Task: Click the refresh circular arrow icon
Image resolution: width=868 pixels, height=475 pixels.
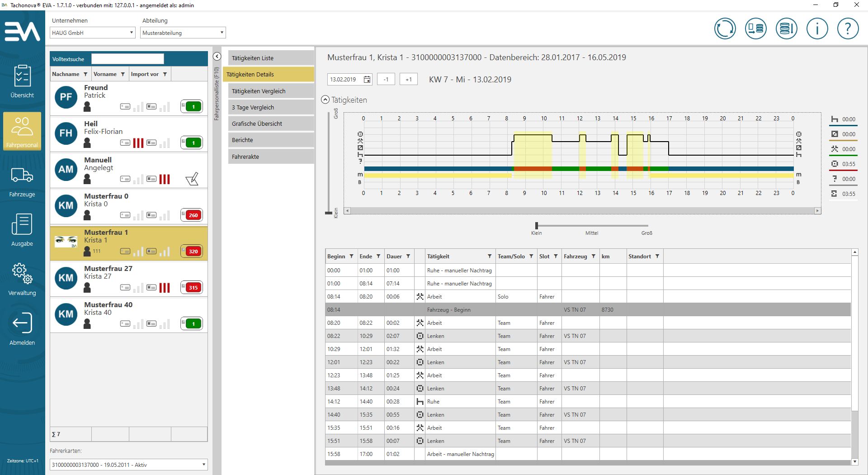Action: pyautogui.click(x=725, y=29)
